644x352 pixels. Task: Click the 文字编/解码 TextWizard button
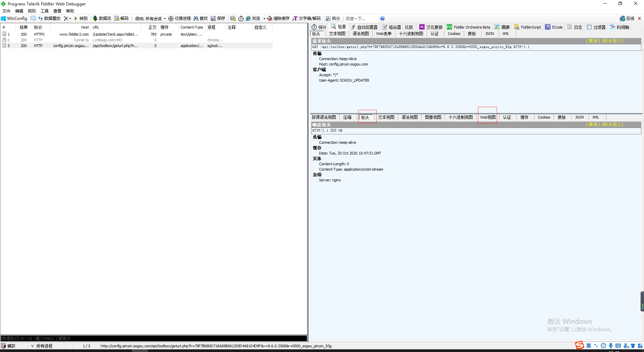307,18
